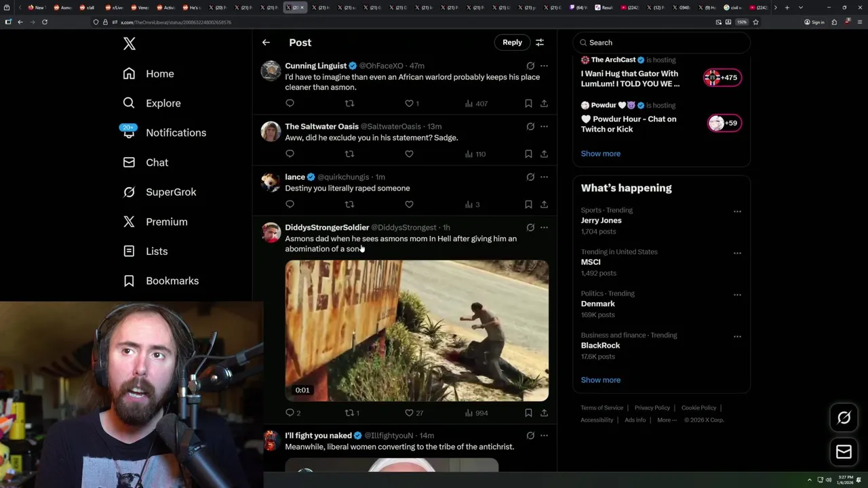The width and height of the screenshot is (868, 488).
Task: Open the reply sort filter icon
Action: [540, 43]
